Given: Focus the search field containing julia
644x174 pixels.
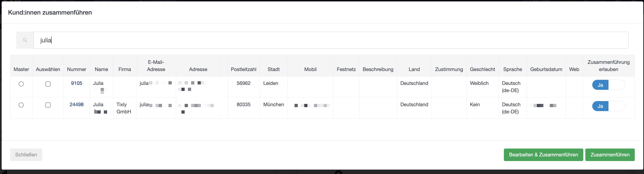Looking at the screenshot, I should click(331, 40).
